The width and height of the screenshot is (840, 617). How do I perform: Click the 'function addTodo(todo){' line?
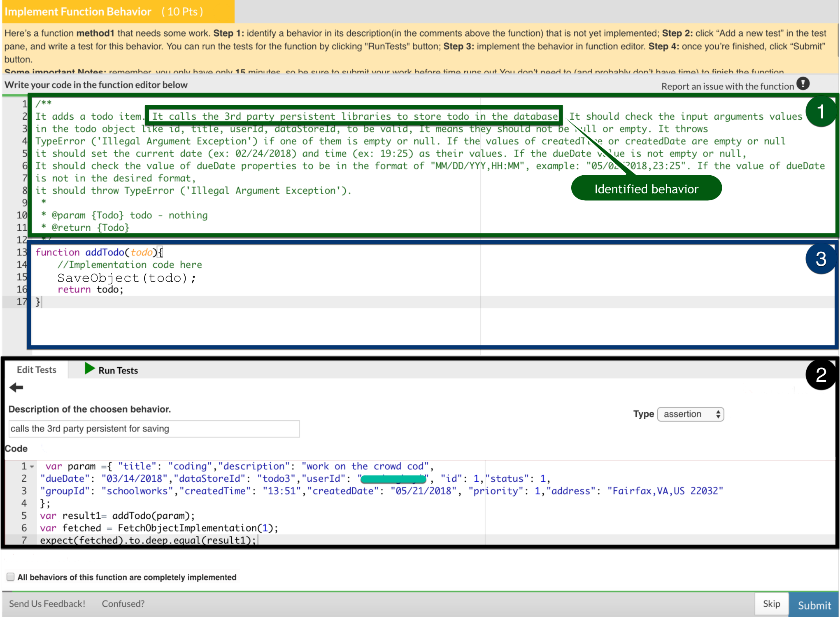tap(99, 253)
